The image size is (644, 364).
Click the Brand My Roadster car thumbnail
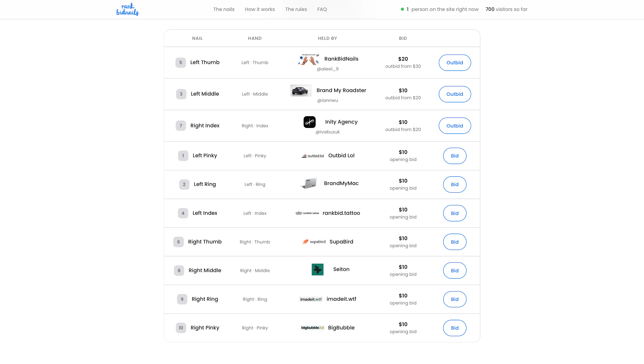click(x=301, y=91)
